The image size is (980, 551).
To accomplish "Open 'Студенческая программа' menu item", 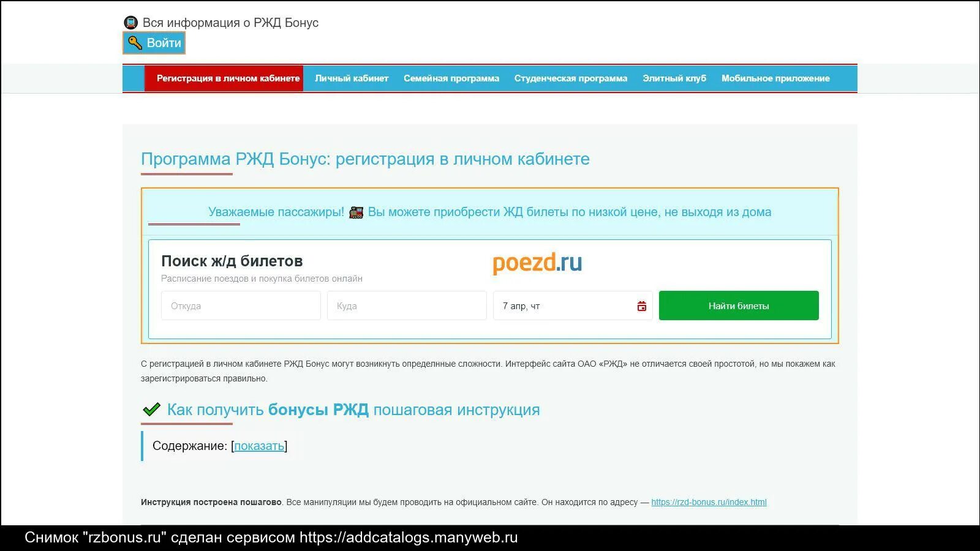I will [571, 78].
